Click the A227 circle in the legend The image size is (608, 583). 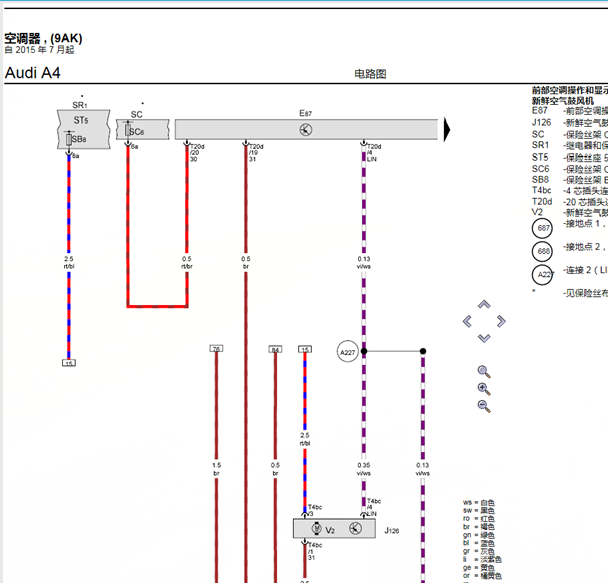pyautogui.click(x=542, y=274)
